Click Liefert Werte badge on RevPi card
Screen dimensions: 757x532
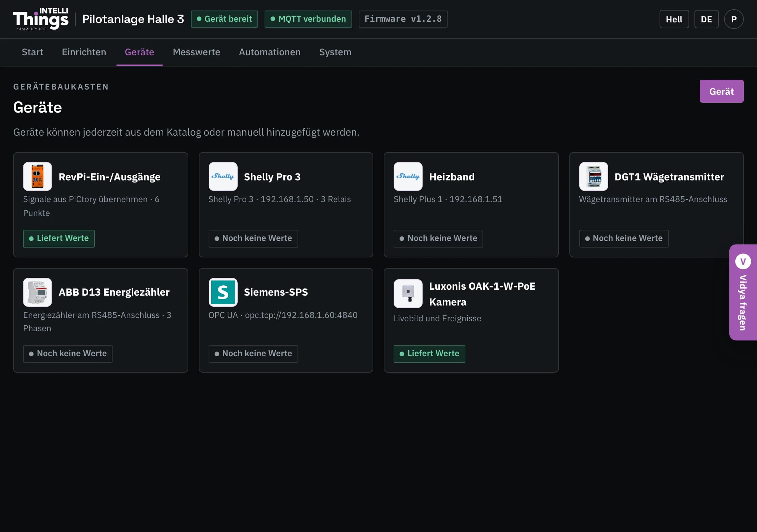59,238
